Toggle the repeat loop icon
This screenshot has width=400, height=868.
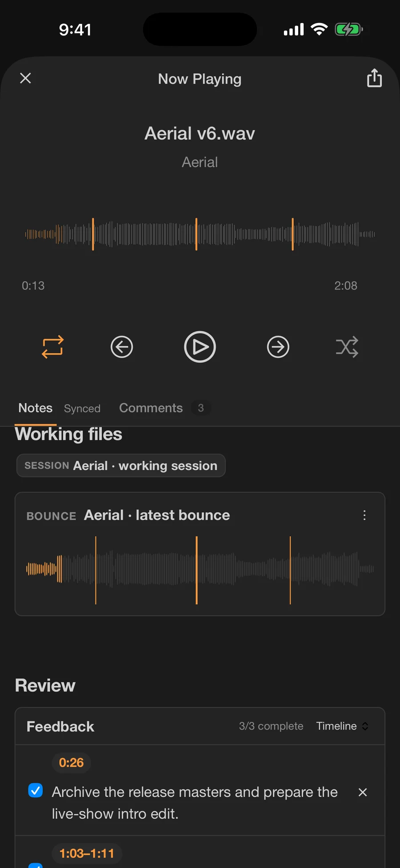[52, 347]
